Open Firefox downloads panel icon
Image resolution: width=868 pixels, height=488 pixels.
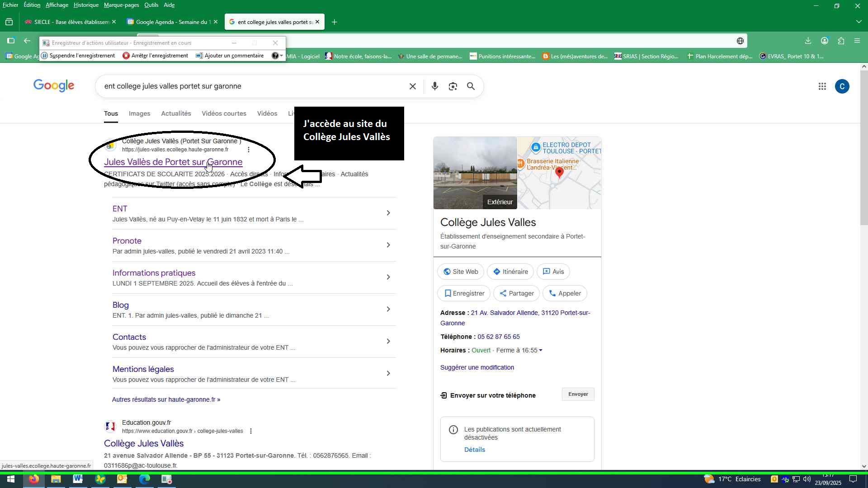pos(808,41)
